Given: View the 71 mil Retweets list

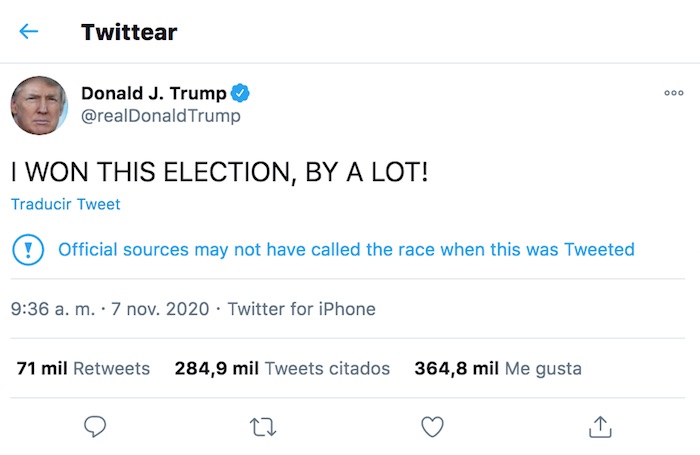Looking at the screenshot, I should (83, 368).
